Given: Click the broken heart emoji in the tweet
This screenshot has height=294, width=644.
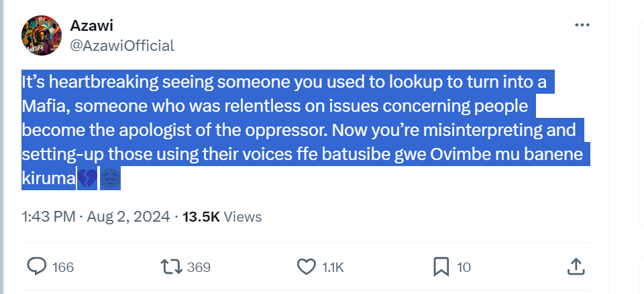Looking at the screenshot, I should click(87, 179).
